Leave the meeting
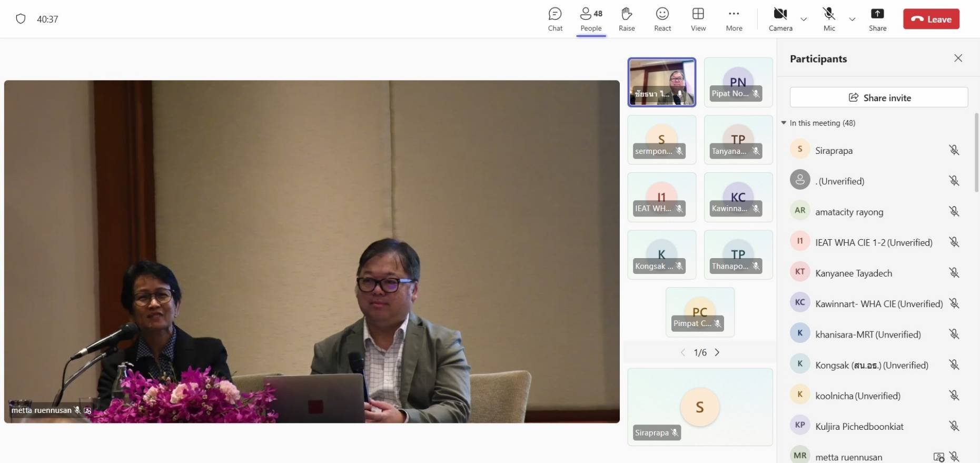This screenshot has height=463, width=980. tap(931, 19)
